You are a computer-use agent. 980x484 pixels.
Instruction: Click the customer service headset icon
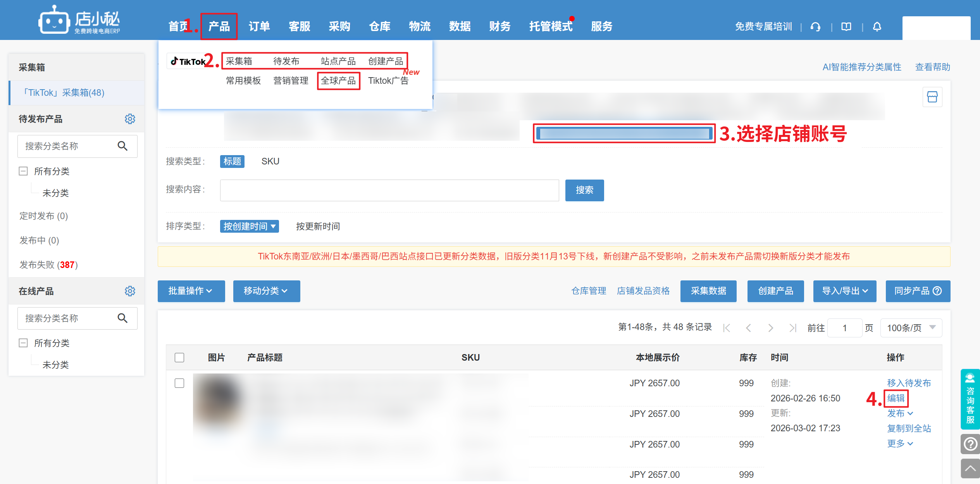click(x=815, y=26)
